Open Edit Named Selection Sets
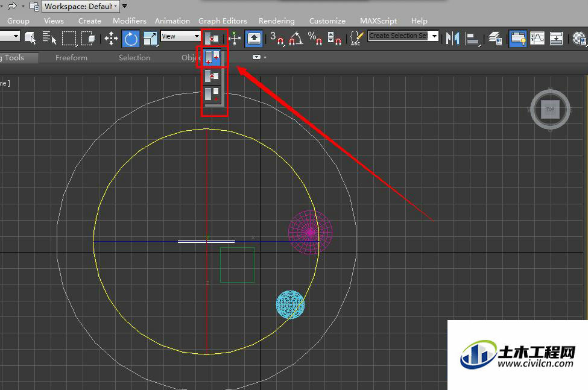 [x=356, y=38]
